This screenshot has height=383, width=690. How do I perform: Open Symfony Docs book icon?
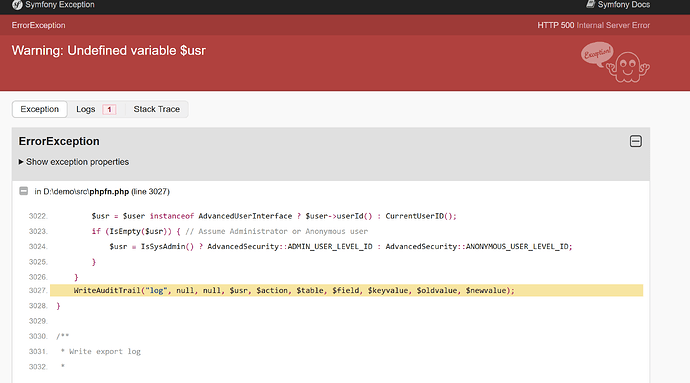click(x=590, y=4)
